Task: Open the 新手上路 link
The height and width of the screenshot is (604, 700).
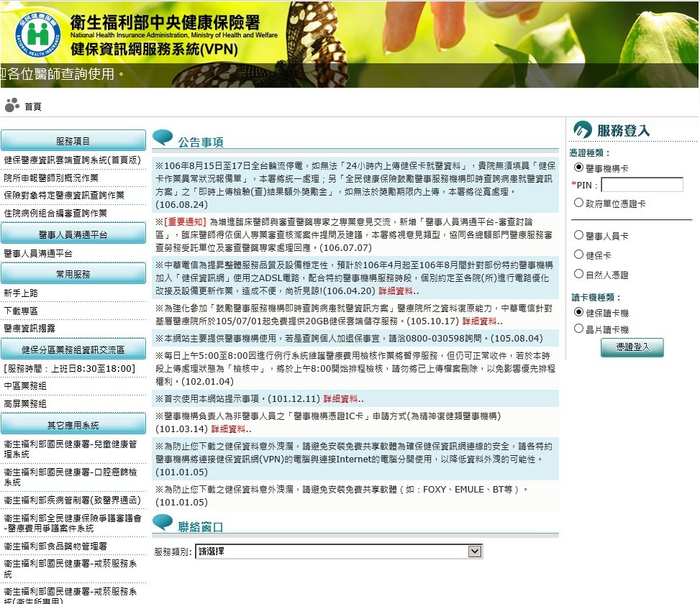Action: (x=21, y=293)
